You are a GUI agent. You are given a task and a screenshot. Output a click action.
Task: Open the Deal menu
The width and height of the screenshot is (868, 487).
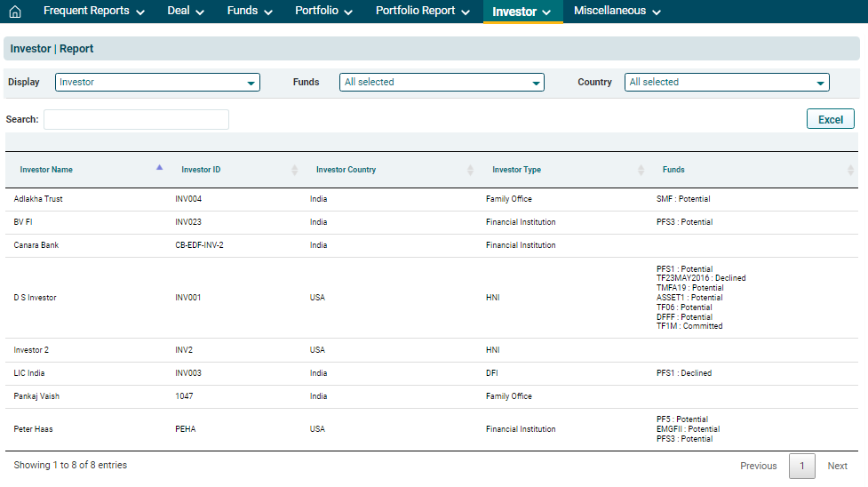tap(186, 12)
